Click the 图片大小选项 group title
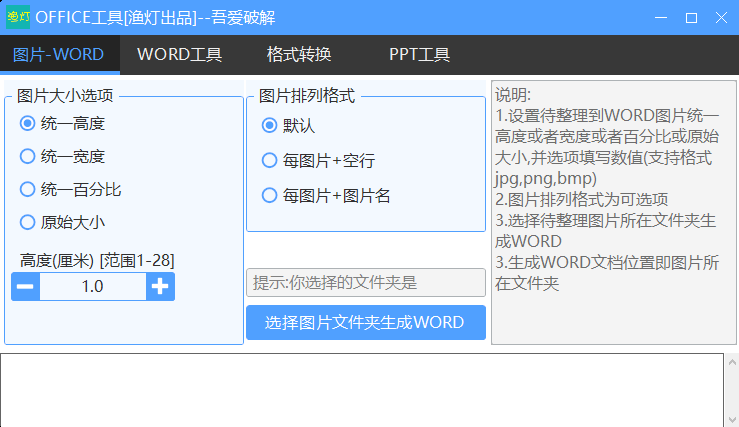Viewport: 739px width, 427px height. point(65,96)
